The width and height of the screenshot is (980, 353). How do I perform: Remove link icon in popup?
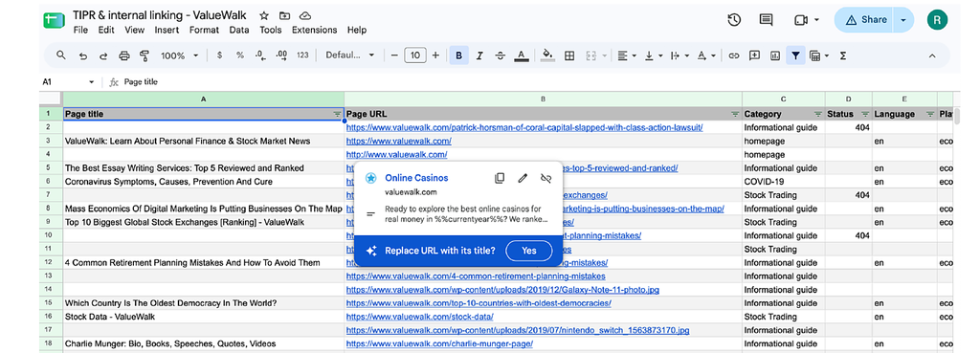click(x=546, y=178)
